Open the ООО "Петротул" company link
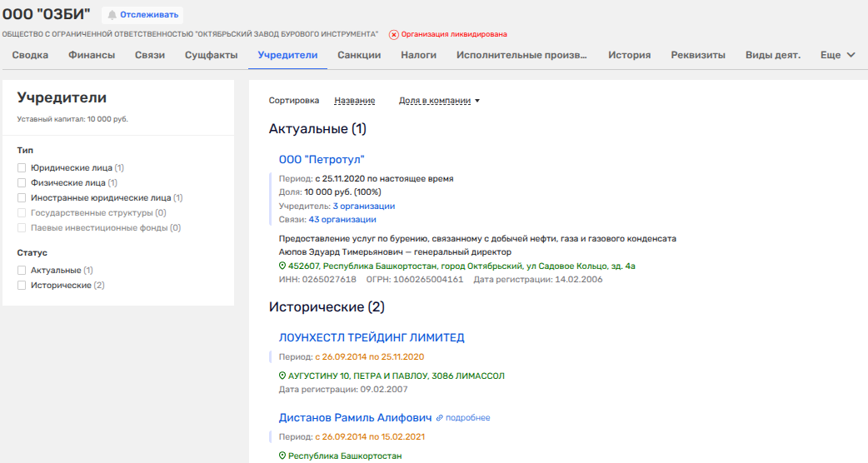Screen dimensions: 868x463 click(322, 160)
